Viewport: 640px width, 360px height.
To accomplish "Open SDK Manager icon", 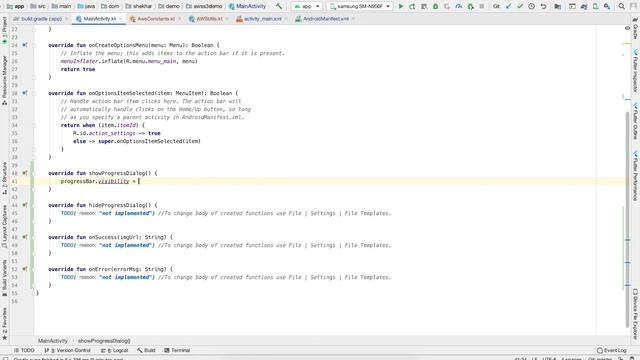I will [x=607, y=6].
